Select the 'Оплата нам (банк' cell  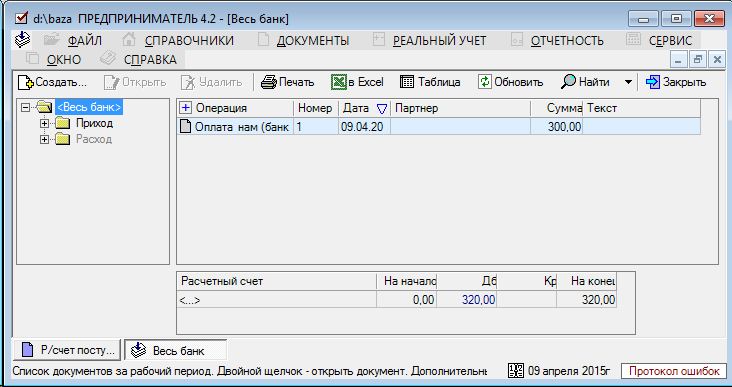(x=236, y=127)
